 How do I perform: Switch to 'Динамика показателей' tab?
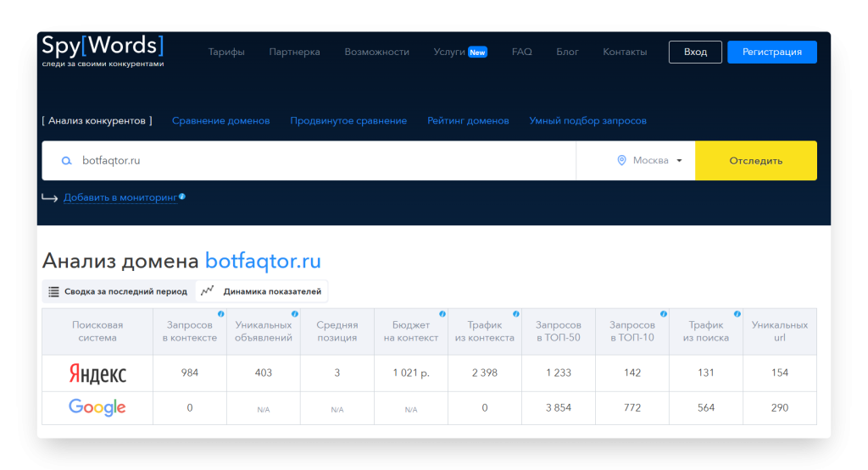click(x=263, y=291)
